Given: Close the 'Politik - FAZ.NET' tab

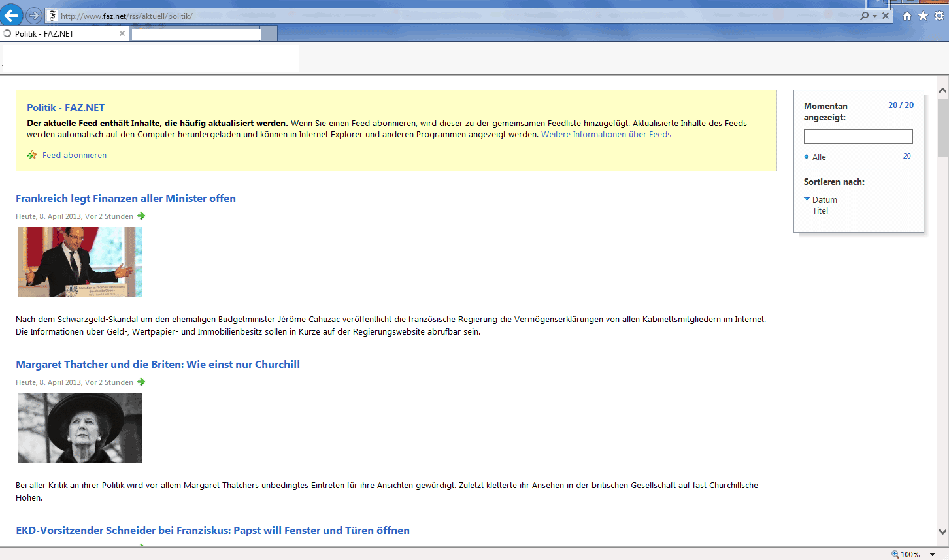Looking at the screenshot, I should pos(122,34).
